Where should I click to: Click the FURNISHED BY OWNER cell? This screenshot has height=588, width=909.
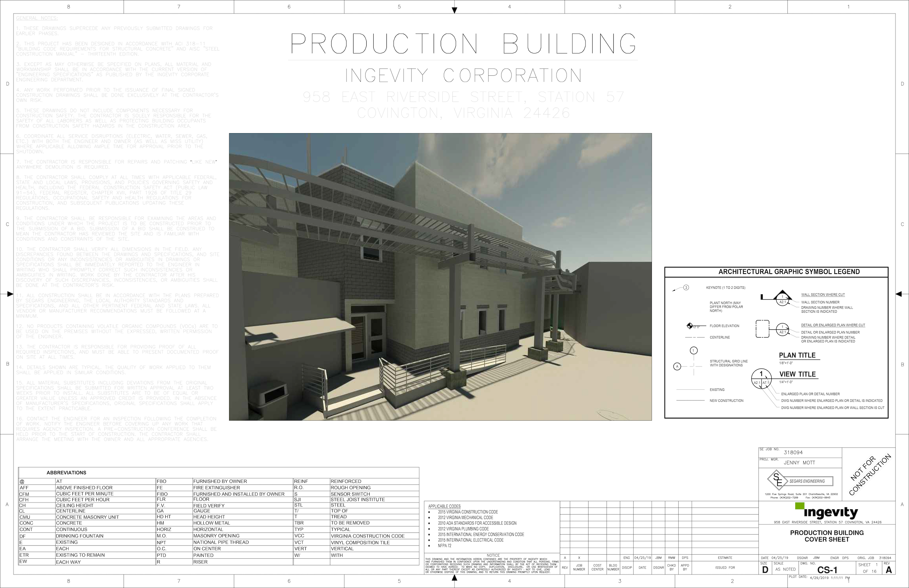point(242,481)
